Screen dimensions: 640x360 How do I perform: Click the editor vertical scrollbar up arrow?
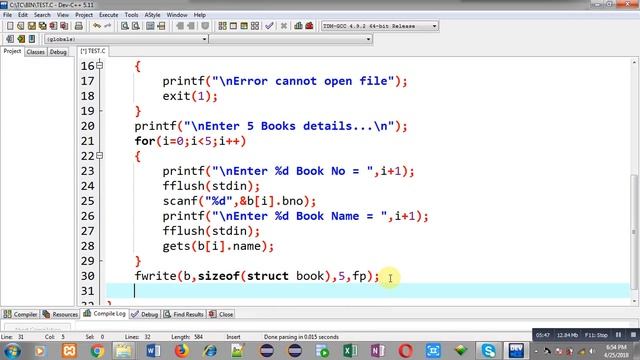pos(634,62)
